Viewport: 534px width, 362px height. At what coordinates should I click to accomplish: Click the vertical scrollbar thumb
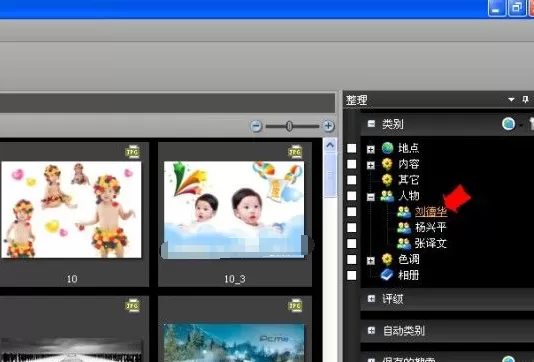point(330,175)
